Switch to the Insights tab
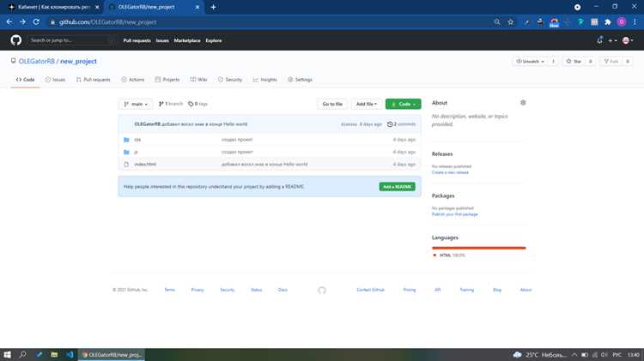Image resolution: width=644 pixels, height=361 pixels. click(265, 80)
